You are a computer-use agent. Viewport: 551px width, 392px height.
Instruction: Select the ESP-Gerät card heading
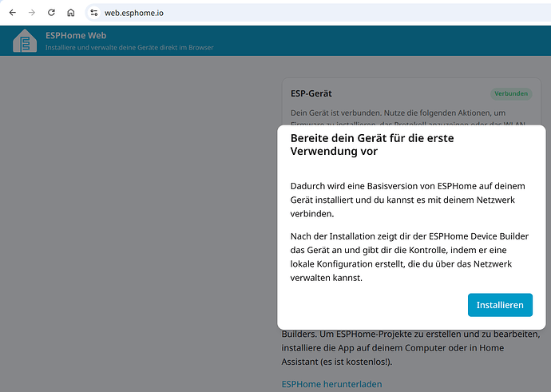coord(311,93)
